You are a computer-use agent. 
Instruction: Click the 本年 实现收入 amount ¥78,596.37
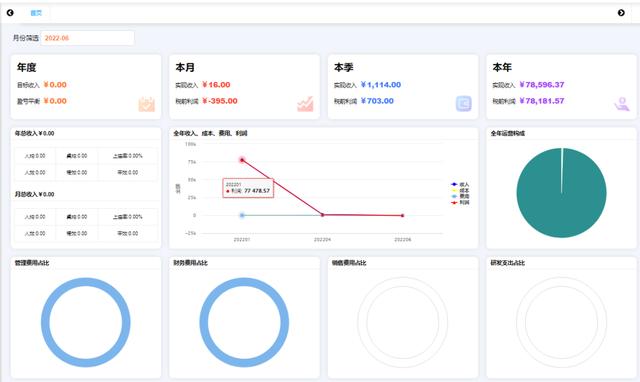tap(542, 85)
